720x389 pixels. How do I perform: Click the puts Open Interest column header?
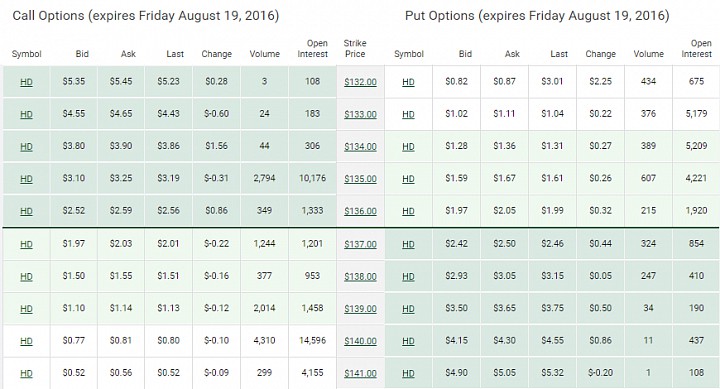[x=697, y=49]
